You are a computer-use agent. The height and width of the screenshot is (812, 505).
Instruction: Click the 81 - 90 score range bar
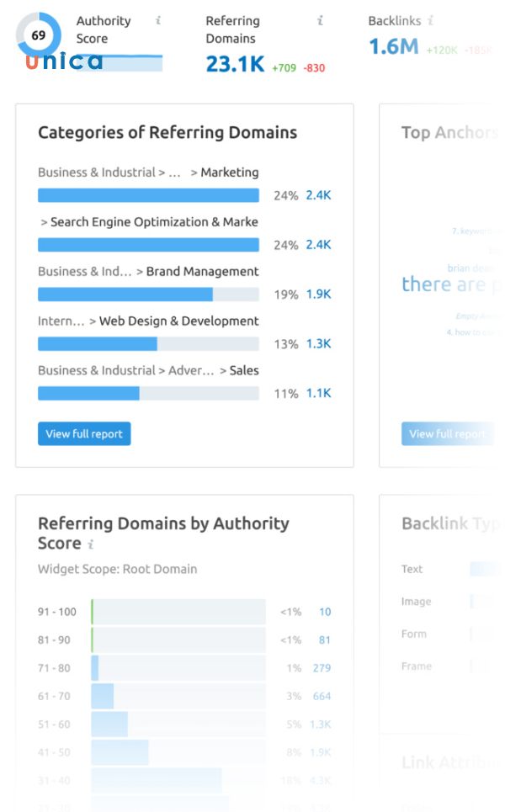pos(178,640)
